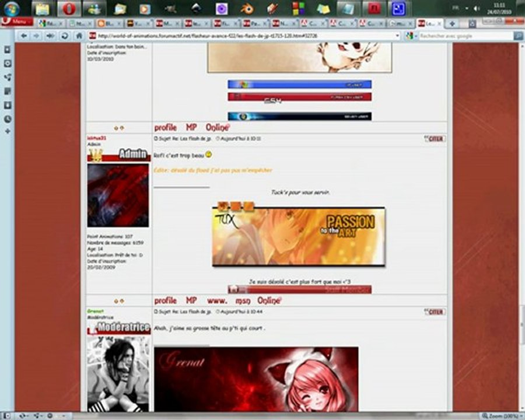Click the Admin's 'msn' contact link

click(243, 301)
